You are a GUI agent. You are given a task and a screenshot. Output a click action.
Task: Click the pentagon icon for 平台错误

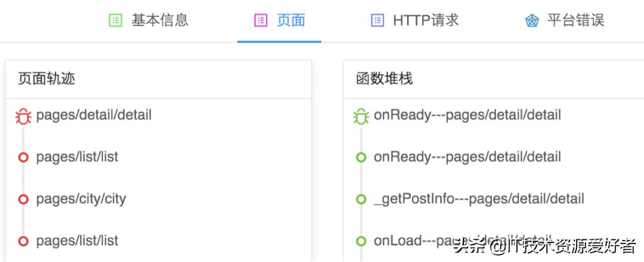[532, 21]
